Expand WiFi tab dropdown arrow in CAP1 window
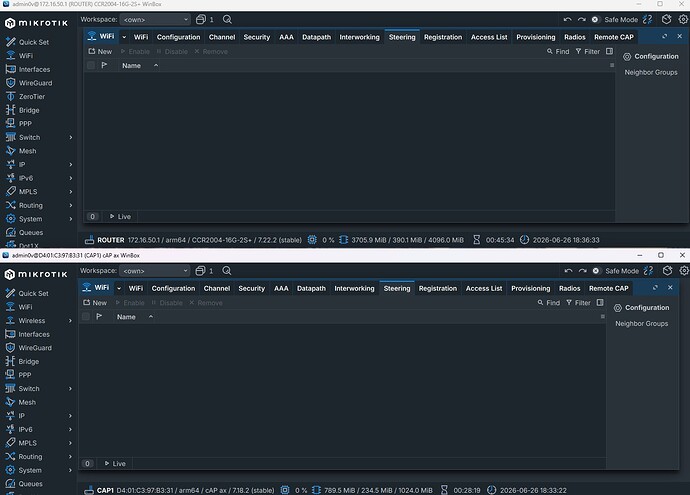This screenshot has height=495, width=690. (119, 288)
